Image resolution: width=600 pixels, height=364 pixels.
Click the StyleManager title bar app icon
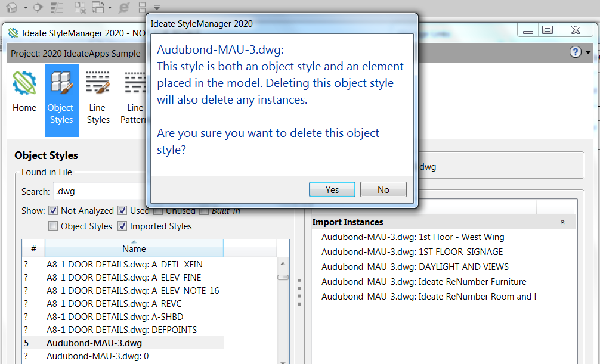click(x=13, y=33)
